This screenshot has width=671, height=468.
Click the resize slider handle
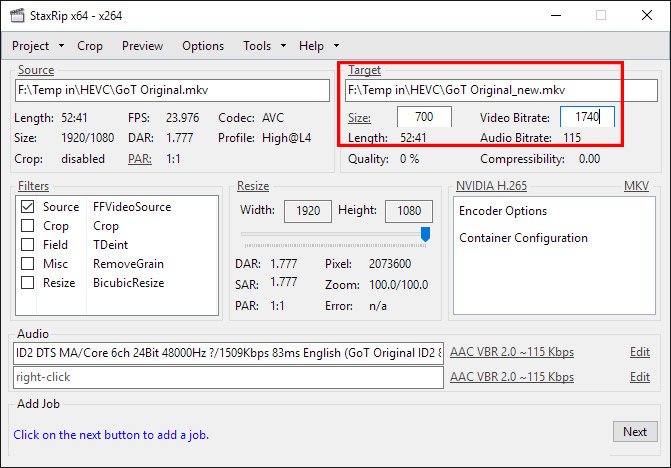click(425, 234)
